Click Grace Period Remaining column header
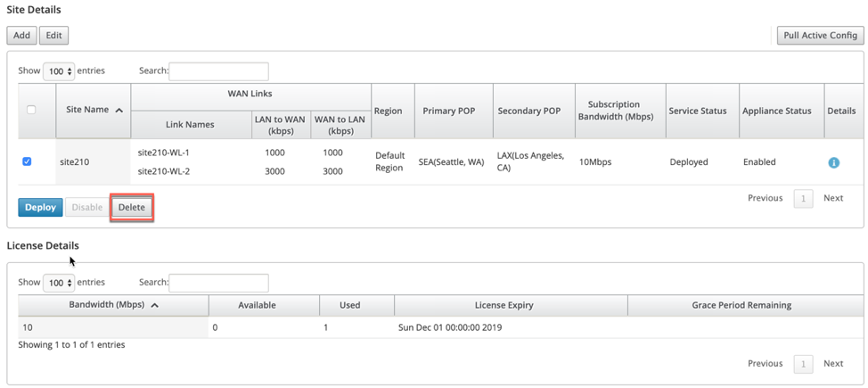Screen dimensions: 868x388 pyautogui.click(x=746, y=305)
